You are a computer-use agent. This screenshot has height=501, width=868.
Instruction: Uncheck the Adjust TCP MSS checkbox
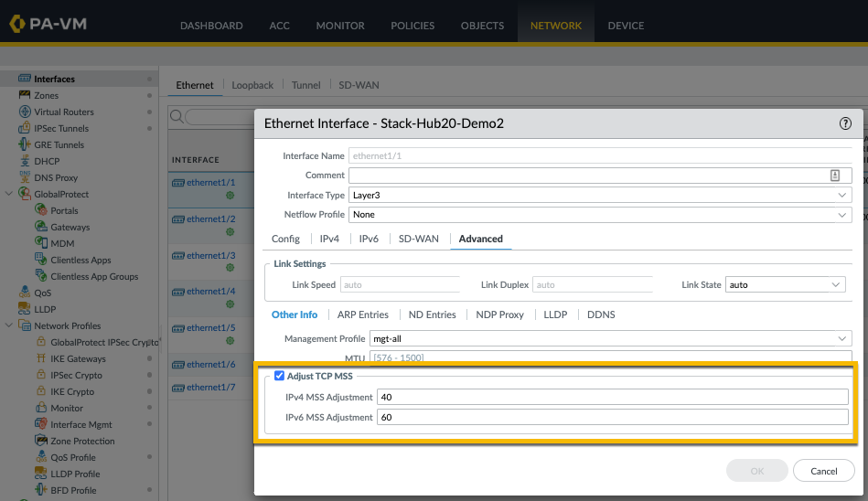point(280,376)
